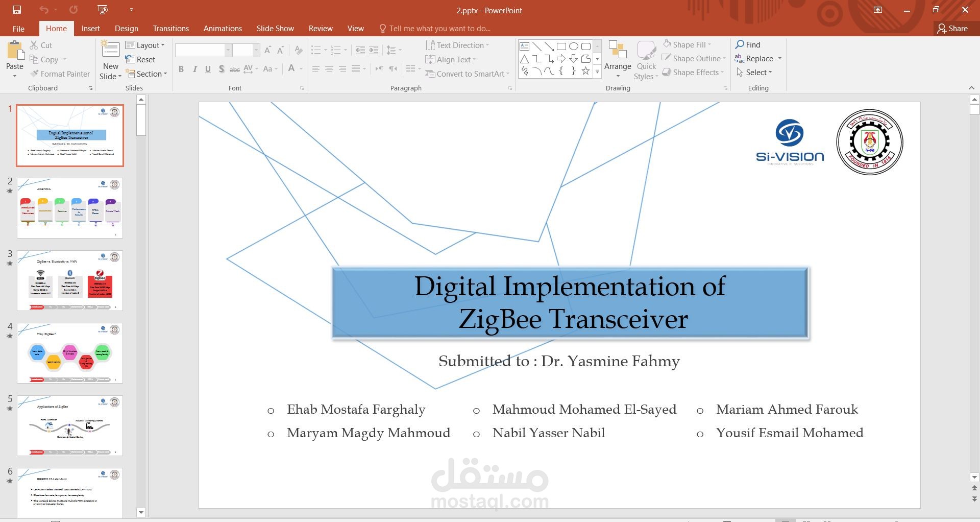Image resolution: width=980 pixels, height=522 pixels.
Task: Decrease font size icon
Action: (280, 50)
